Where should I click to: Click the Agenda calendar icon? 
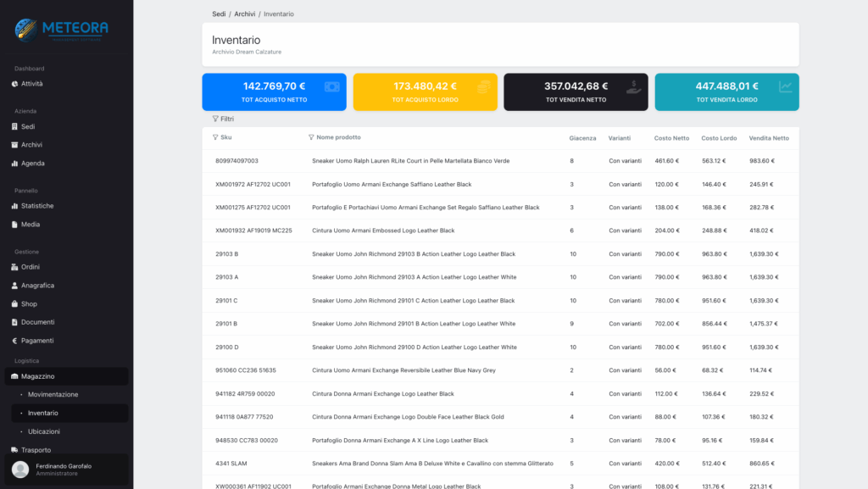coord(14,164)
